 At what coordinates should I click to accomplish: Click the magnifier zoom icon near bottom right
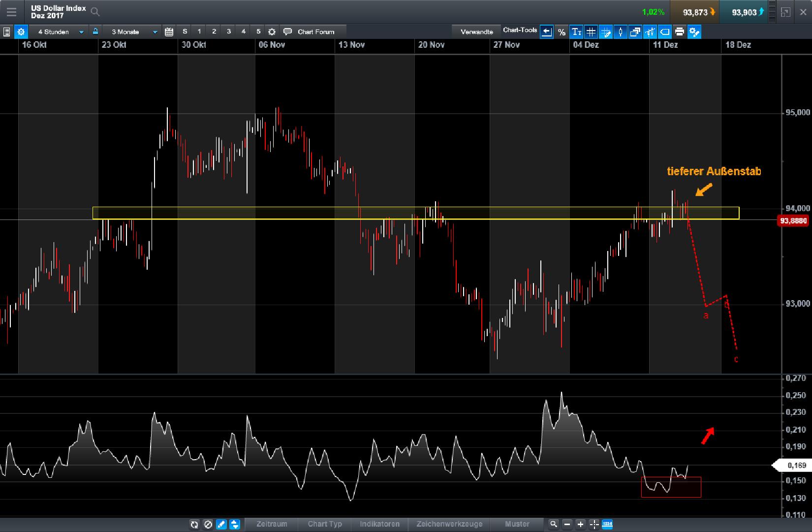click(554, 525)
